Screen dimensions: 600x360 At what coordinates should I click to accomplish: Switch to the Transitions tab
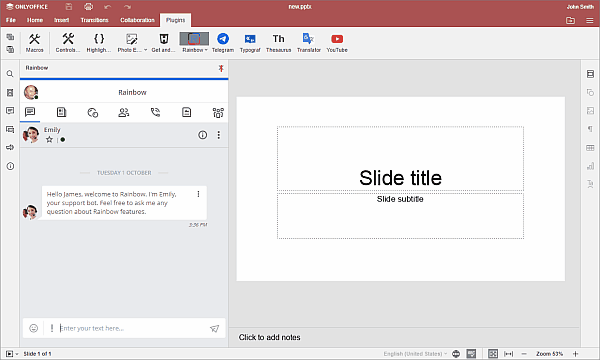tap(95, 20)
